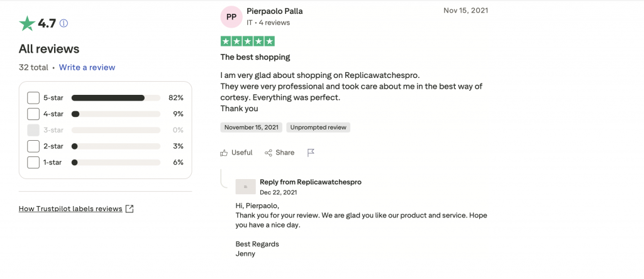Click the Share icon

269,153
